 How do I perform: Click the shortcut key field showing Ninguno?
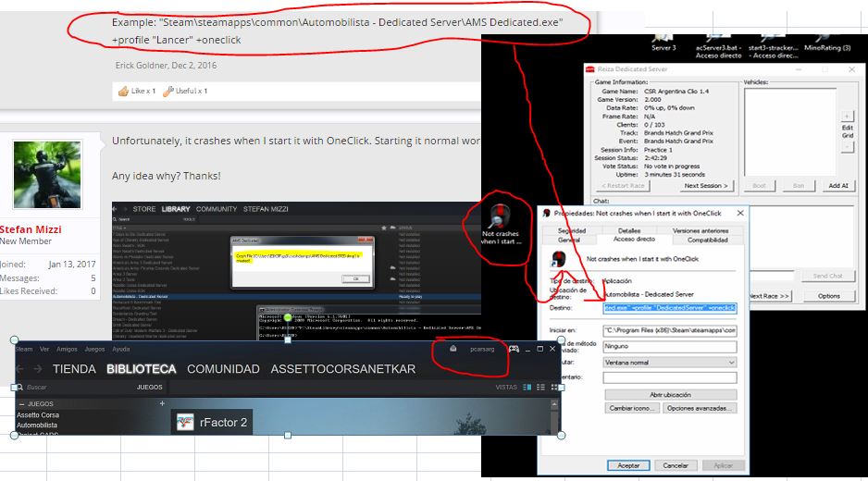[x=670, y=346]
